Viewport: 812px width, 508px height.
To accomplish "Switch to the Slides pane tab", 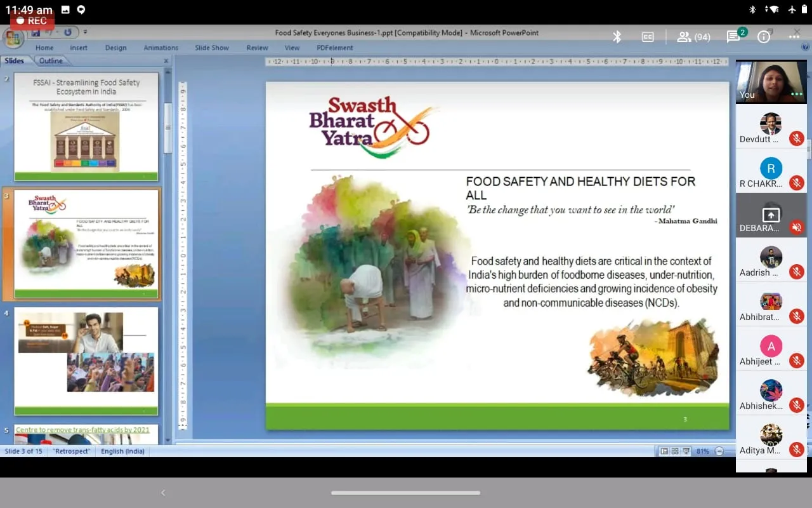I will (15, 61).
